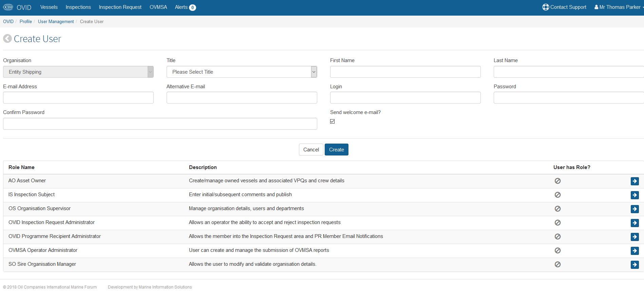Select the AO Asset Owner role name
Image resolution: width=644 pixels, height=296 pixels.
[x=27, y=181]
